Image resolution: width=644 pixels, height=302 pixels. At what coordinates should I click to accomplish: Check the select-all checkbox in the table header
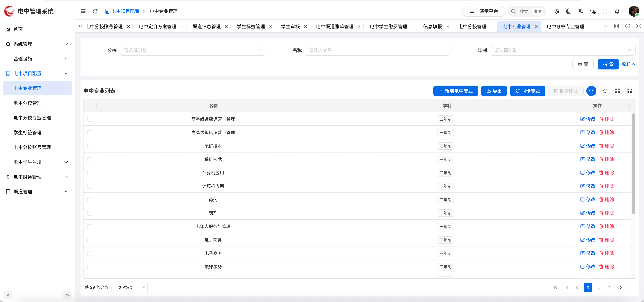90,106
